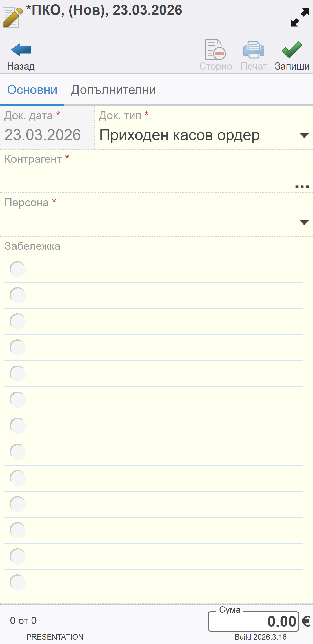313x644 pixels.
Task: Click the euro currency symbol
Action: 306,621
